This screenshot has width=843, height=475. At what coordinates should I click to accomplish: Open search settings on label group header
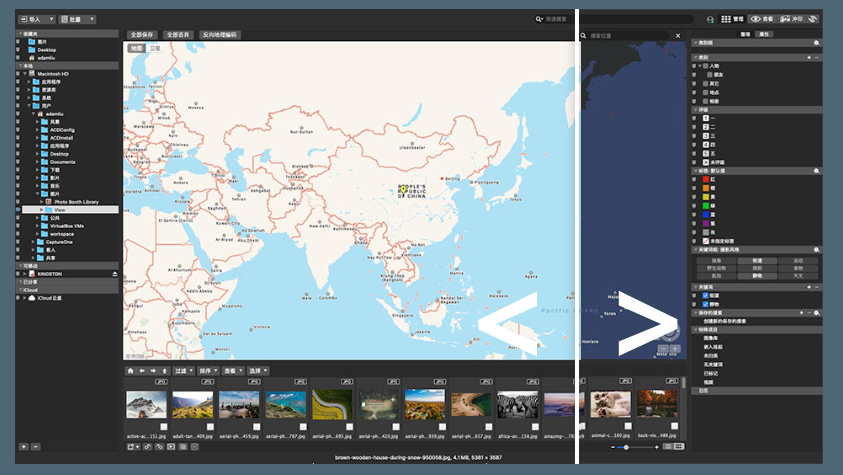coord(817,171)
